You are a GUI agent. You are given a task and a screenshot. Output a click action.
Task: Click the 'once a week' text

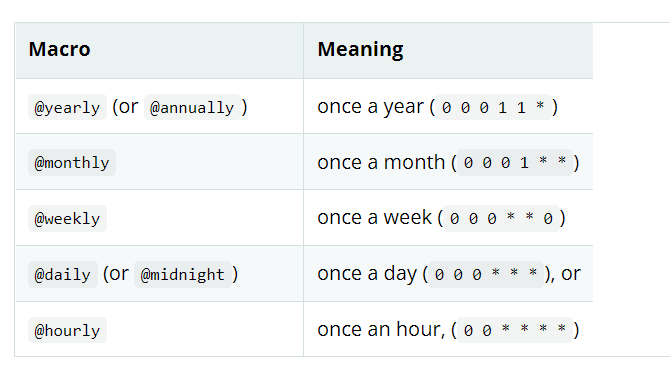point(374,218)
